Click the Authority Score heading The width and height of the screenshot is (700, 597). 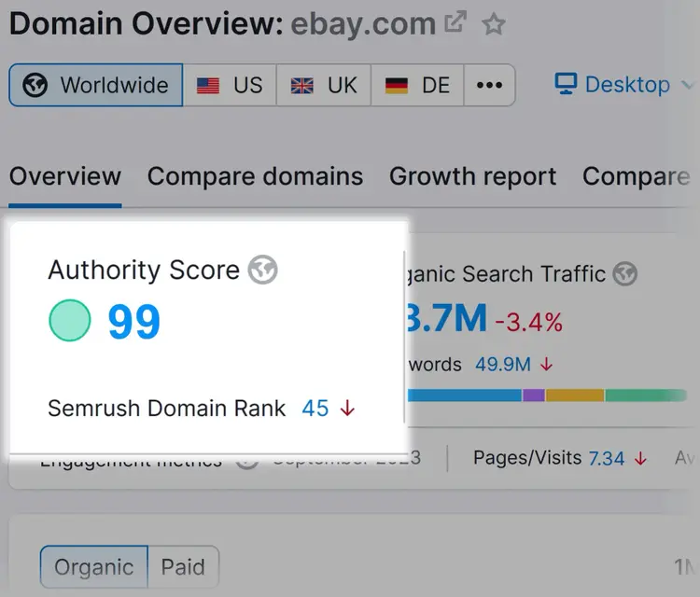[144, 270]
